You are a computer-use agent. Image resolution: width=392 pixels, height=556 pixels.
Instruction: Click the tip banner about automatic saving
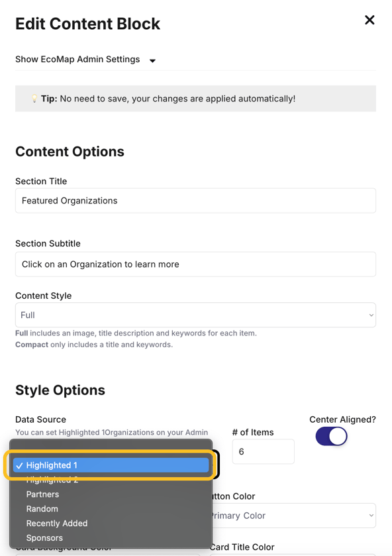click(x=195, y=99)
